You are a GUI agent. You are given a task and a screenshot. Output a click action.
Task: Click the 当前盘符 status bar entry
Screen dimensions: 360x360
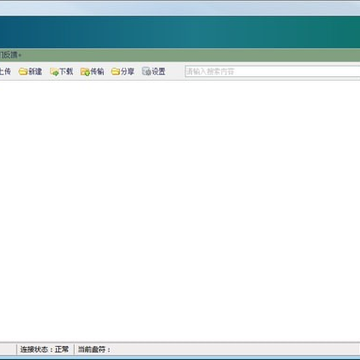point(94,349)
